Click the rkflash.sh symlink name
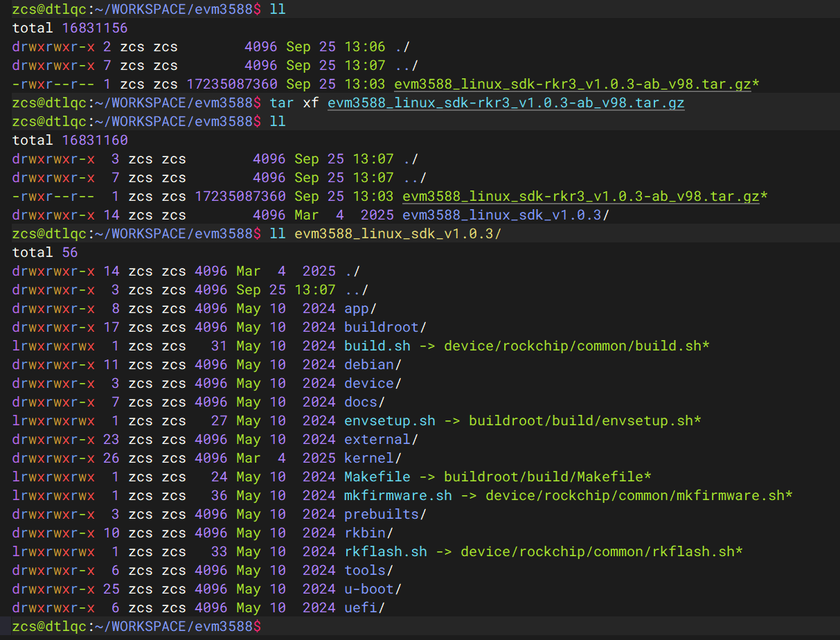This screenshot has height=640, width=840. (385, 552)
